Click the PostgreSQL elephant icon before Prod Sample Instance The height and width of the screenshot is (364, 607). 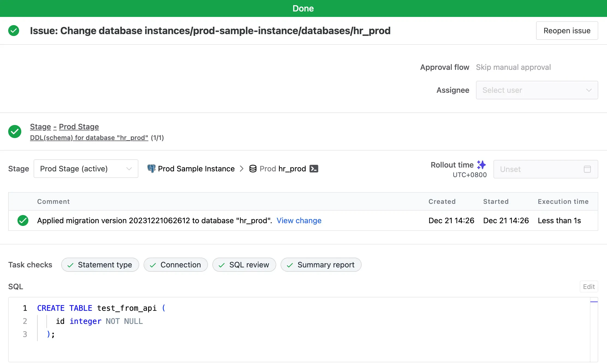[152, 169]
